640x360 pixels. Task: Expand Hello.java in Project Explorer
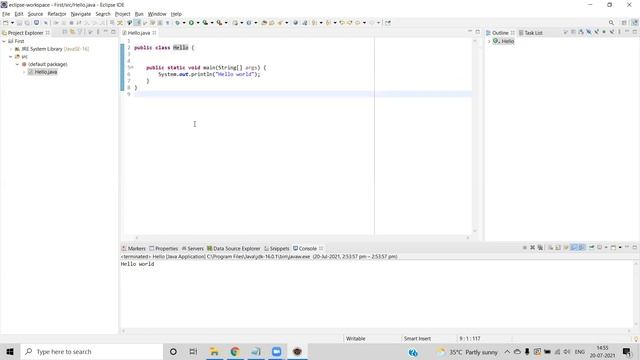coord(24,72)
